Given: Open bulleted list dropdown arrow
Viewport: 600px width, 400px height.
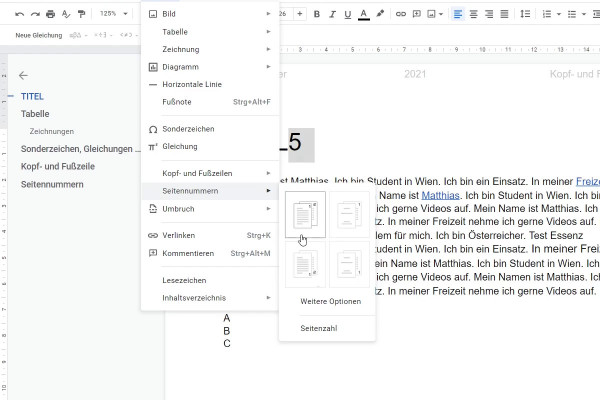Looking at the screenshot, I should click(x=584, y=14).
